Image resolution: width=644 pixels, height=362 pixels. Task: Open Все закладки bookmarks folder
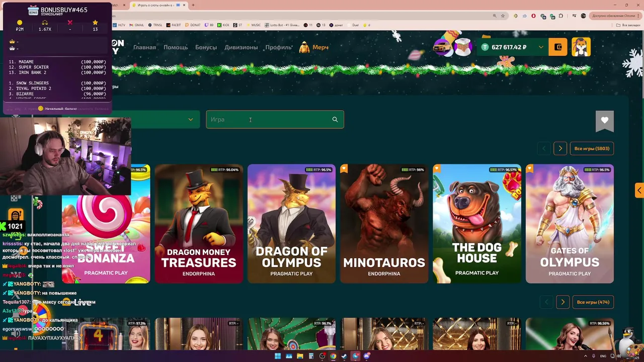coord(628,25)
